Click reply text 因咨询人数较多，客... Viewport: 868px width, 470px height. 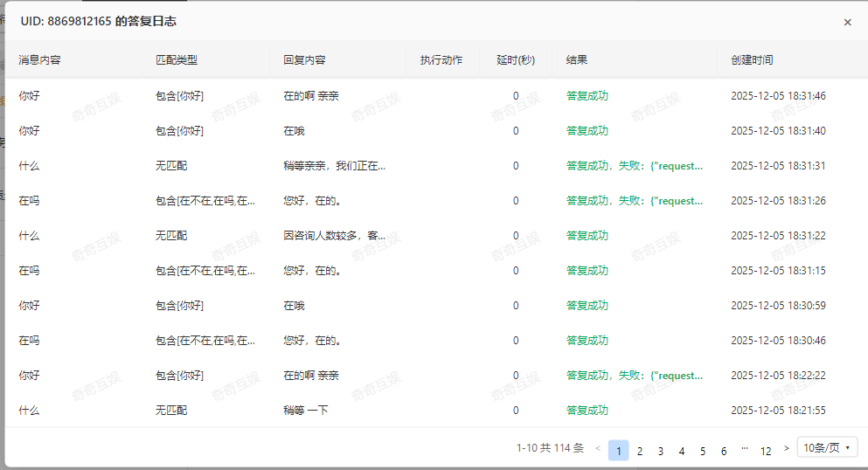335,236
